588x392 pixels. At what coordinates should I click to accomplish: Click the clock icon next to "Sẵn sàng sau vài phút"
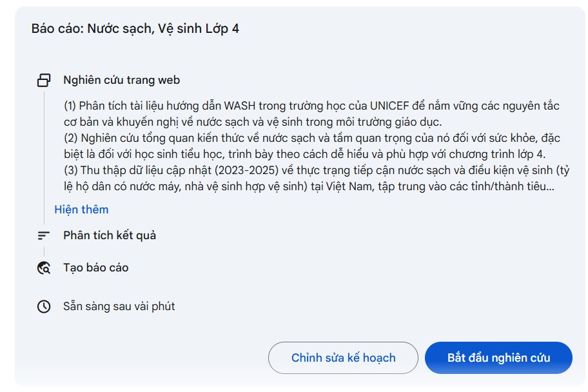point(43,306)
